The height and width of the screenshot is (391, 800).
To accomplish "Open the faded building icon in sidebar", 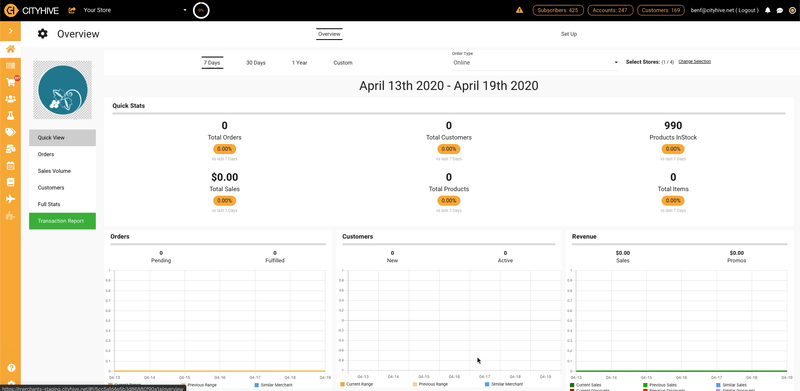I will coord(10,215).
